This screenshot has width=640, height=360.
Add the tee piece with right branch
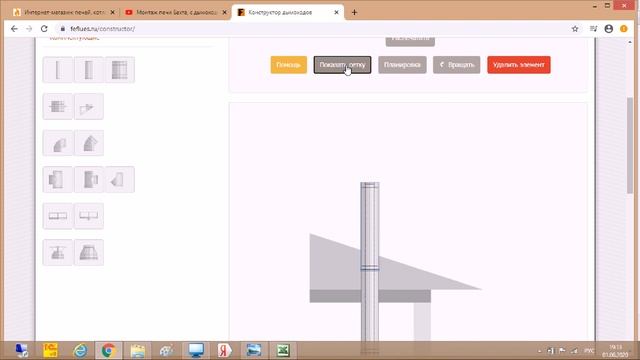click(89, 180)
